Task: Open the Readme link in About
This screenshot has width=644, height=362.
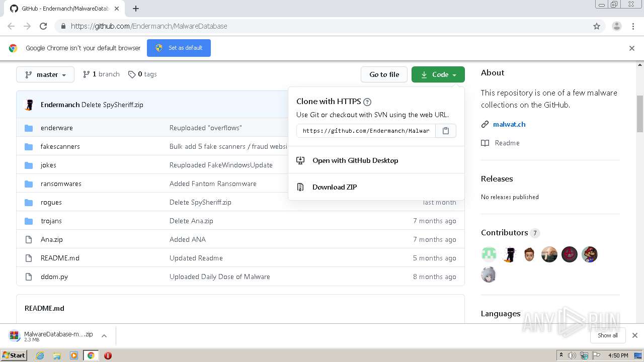Action: click(507, 143)
